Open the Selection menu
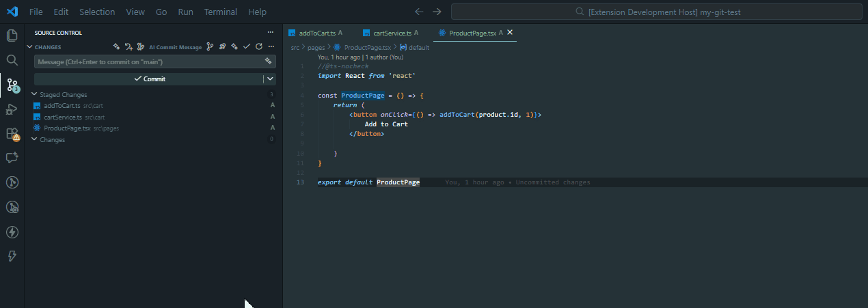Image resolution: width=868 pixels, height=308 pixels. pyautogui.click(x=97, y=12)
